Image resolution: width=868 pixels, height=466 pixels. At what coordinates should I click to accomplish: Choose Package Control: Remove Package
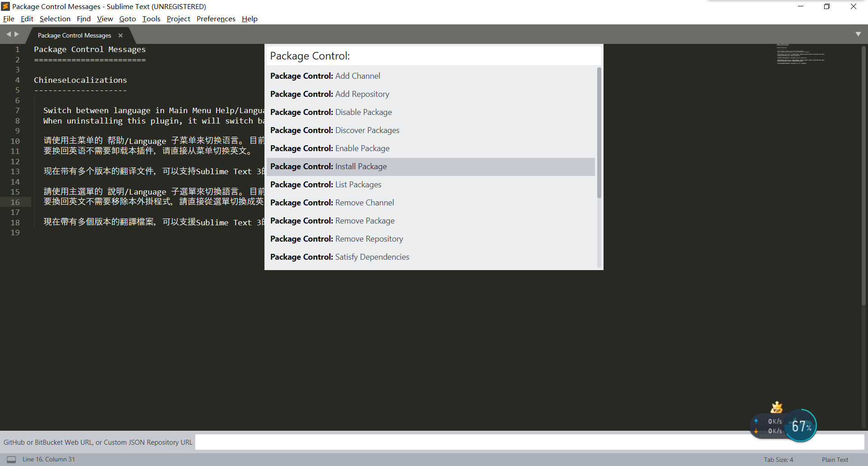pyautogui.click(x=431, y=221)
